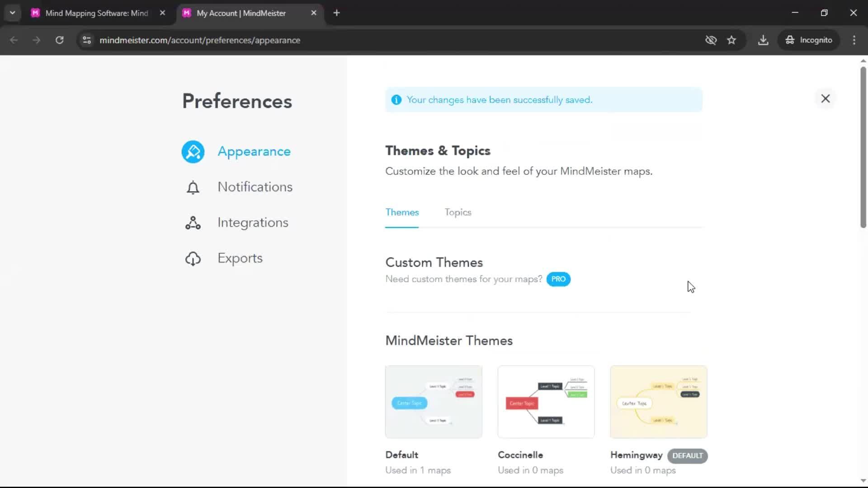868x488 pixels.
Task: Click the 'MindMeister Themes' heading
Action: [449, 341]
